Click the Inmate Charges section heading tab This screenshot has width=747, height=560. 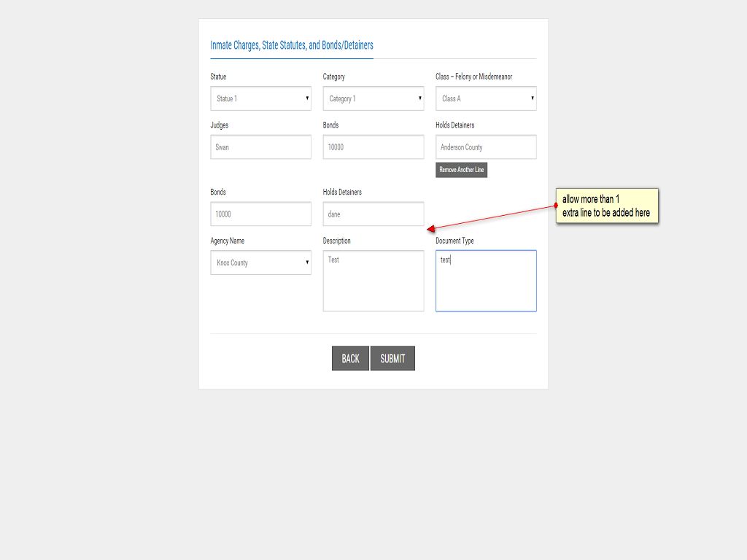pos(292,45)
